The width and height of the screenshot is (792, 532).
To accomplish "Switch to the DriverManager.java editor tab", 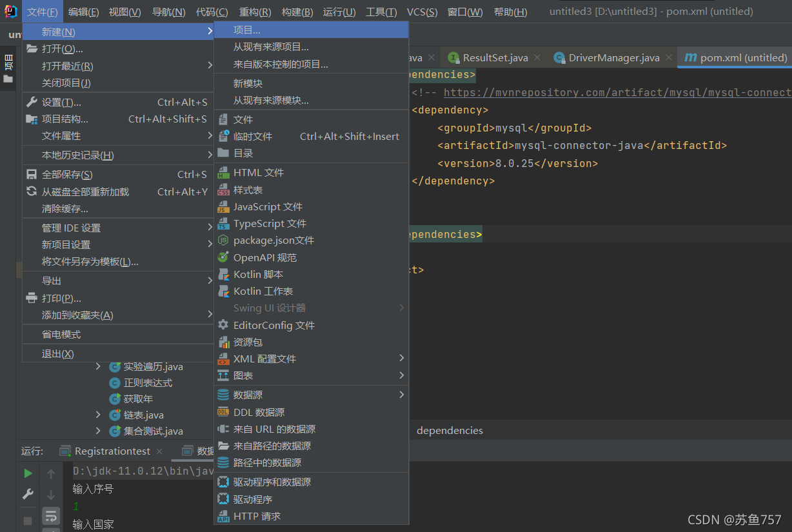I will tap(614, 57).
